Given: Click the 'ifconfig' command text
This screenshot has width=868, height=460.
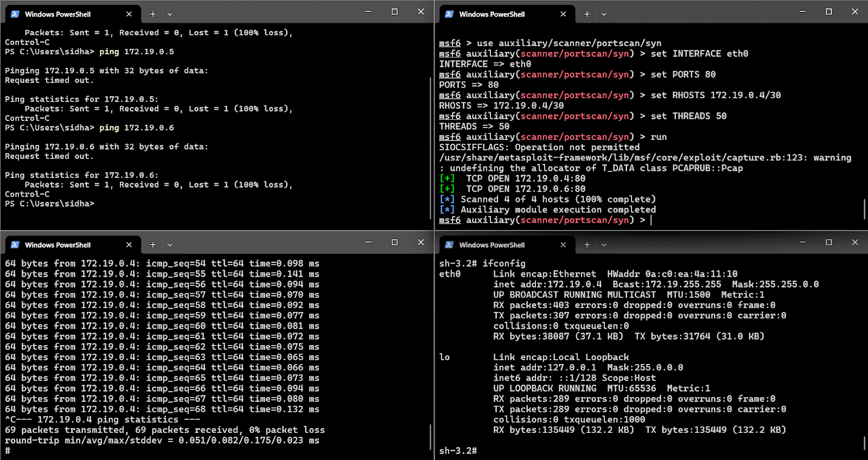Looking at the screenshot, I should 504,264.
